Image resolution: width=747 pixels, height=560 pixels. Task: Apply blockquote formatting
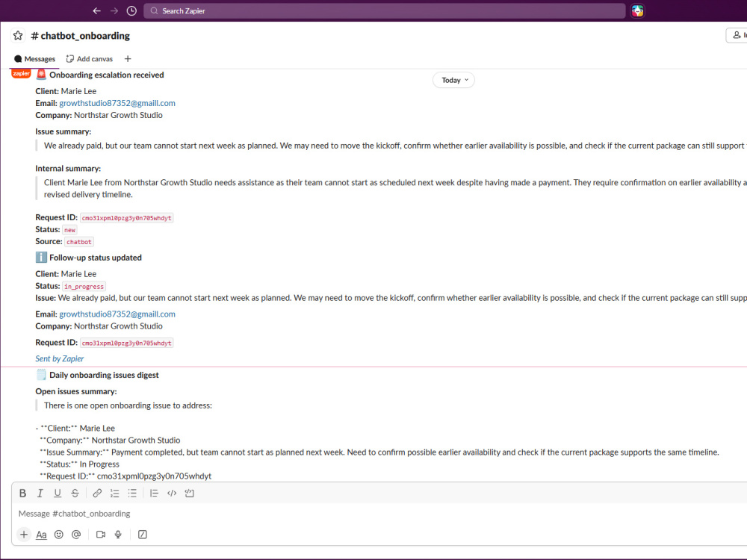tap(154, 494)
